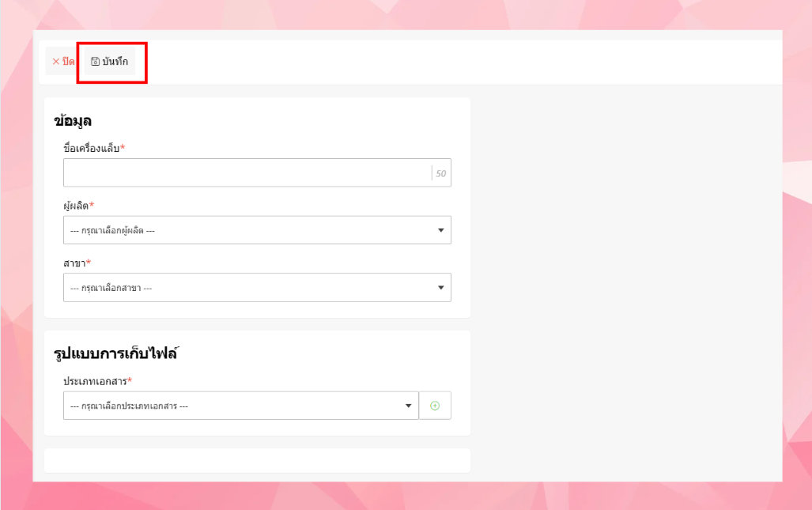
Task: Click the X icon on the ปิด button
Action: pyautogui.click(x=55, y=62)
